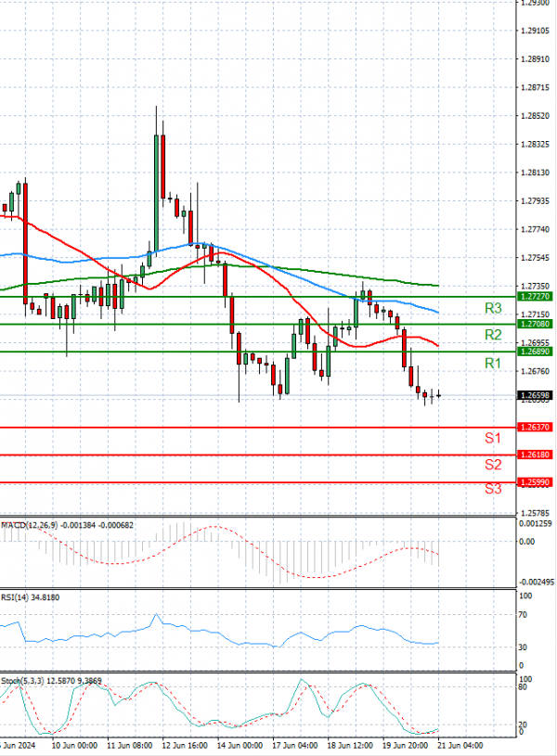Select the current price 1.26598 tag
The height and width of the screenshot is (756, 557).
(535, 395)
